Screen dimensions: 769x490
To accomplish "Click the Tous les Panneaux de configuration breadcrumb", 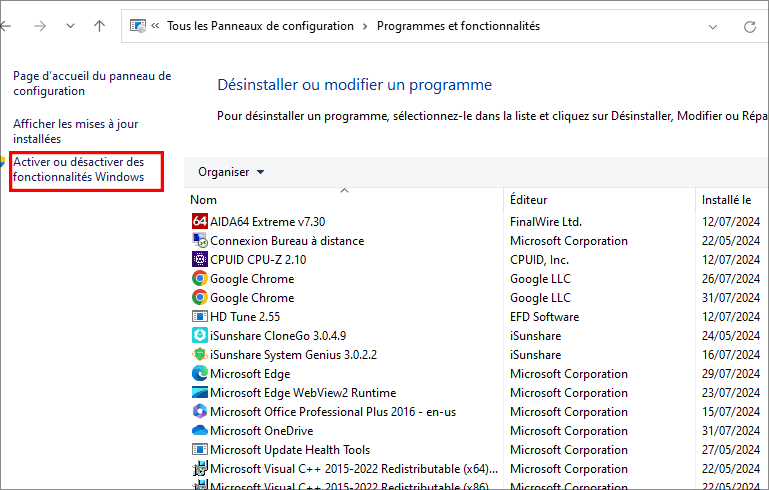I will [260, 26].
